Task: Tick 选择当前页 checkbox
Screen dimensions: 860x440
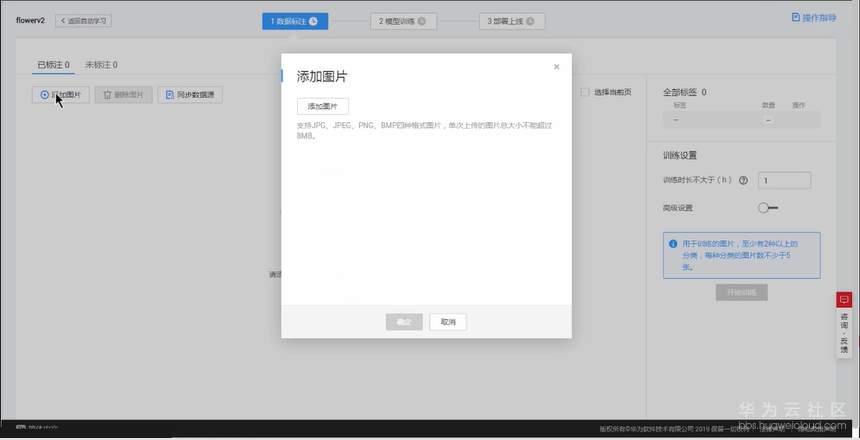Action: 585,92
